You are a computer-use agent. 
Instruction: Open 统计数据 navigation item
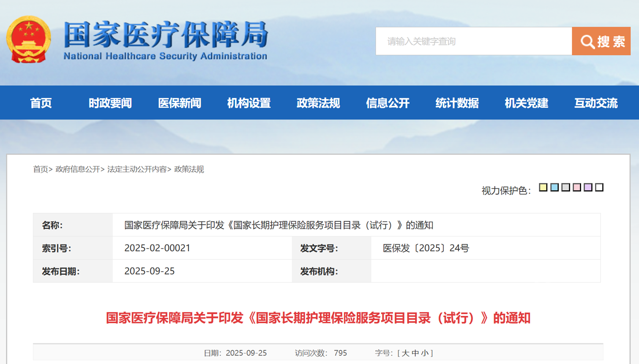457,103
